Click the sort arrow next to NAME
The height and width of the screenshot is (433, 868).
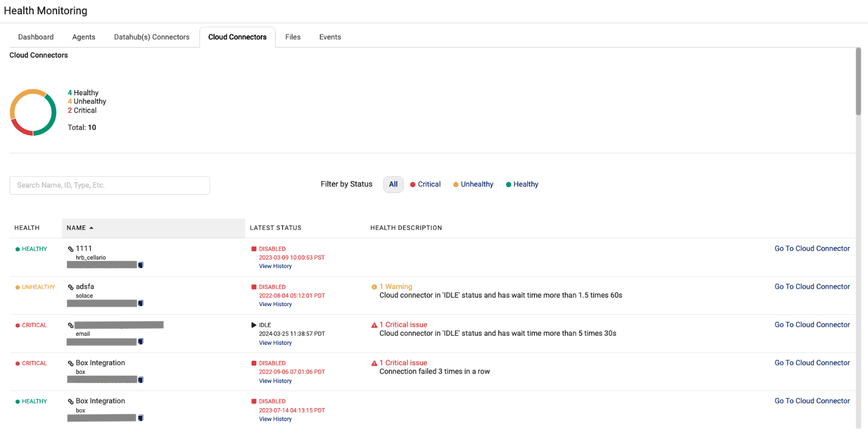click(91, 228)
